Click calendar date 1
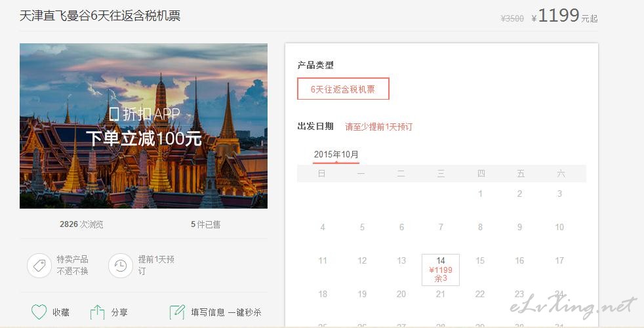The width and height of the screenshot is (644, 328). click(480, 194)
